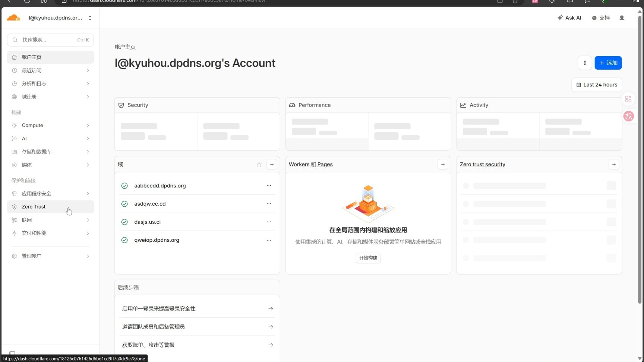Open the 域 section link

120,165
